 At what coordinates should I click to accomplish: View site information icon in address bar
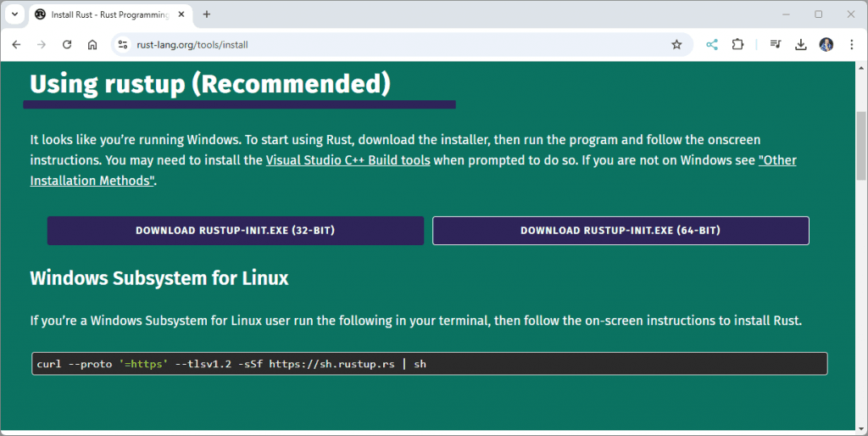click(123, 45)
